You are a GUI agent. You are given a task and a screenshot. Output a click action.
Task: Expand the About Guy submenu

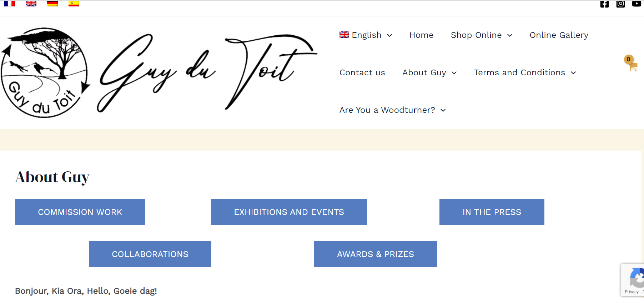pyautogui.click(x=429, y=72)
